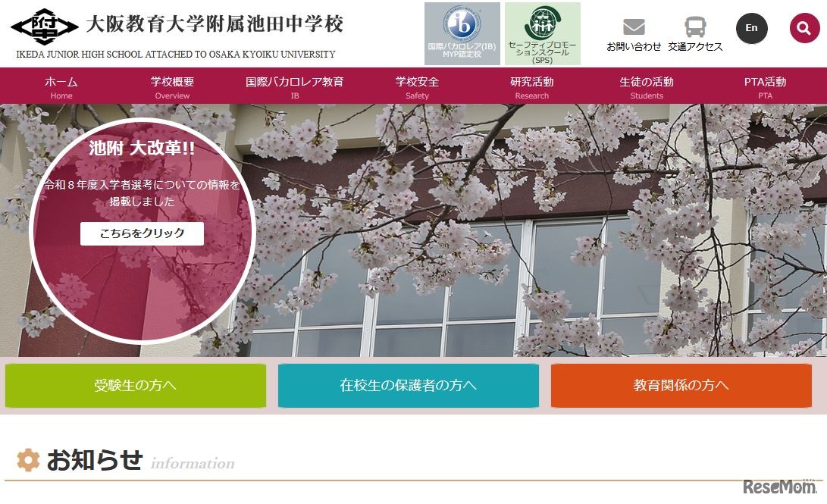The image size is (827, 504).
Task: Click the school crest logo icon
Action: point(44,27)
